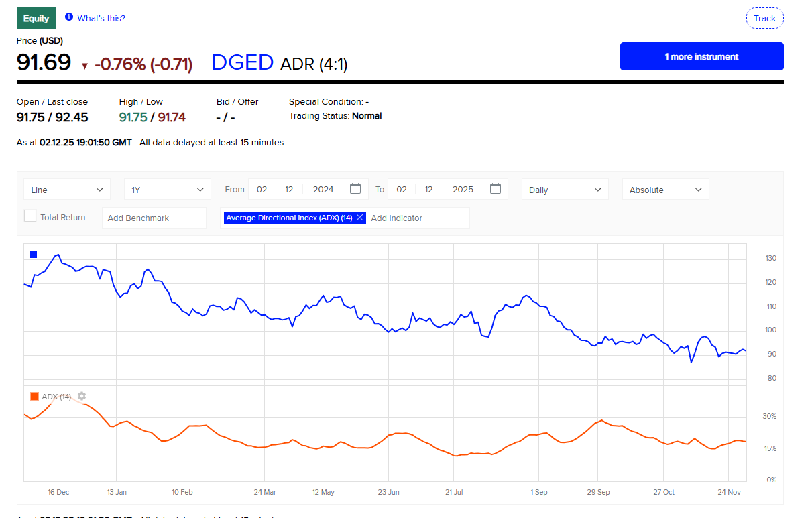812x518 pixels.
Task: Click the blue price series square marker
Action: pyautogui.click(x=34, y=254)
